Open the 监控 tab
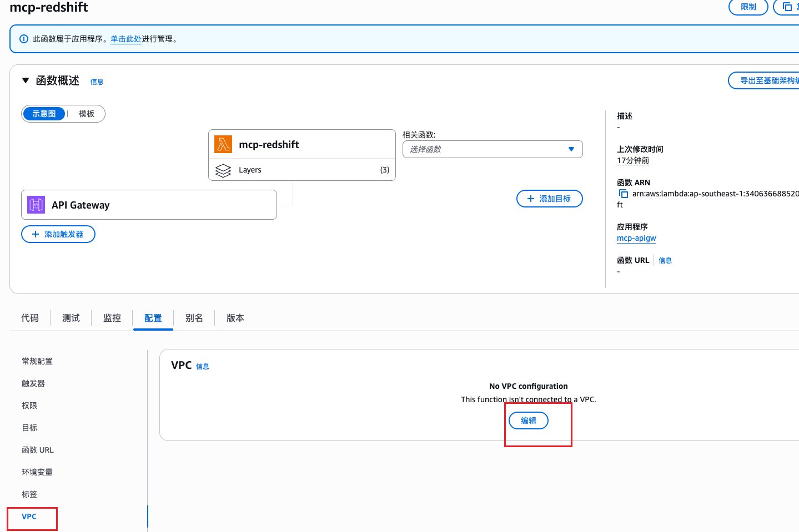The height and width of the screenshot is (532, 799). [x=112, y=318]
